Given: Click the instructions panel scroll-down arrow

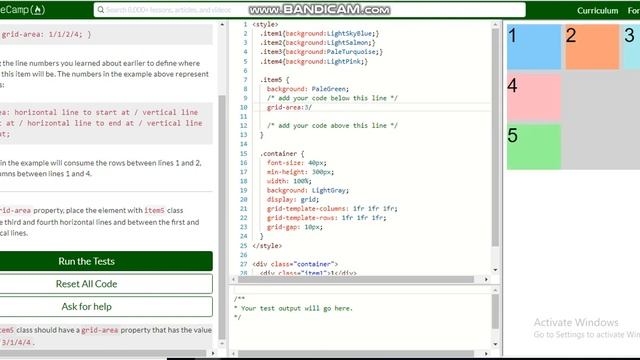Looking at the screenshot, I should (222, 344).
